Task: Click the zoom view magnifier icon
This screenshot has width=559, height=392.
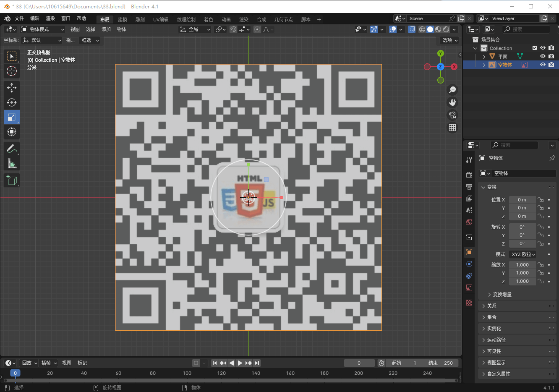Action: (x=452, y=90)
